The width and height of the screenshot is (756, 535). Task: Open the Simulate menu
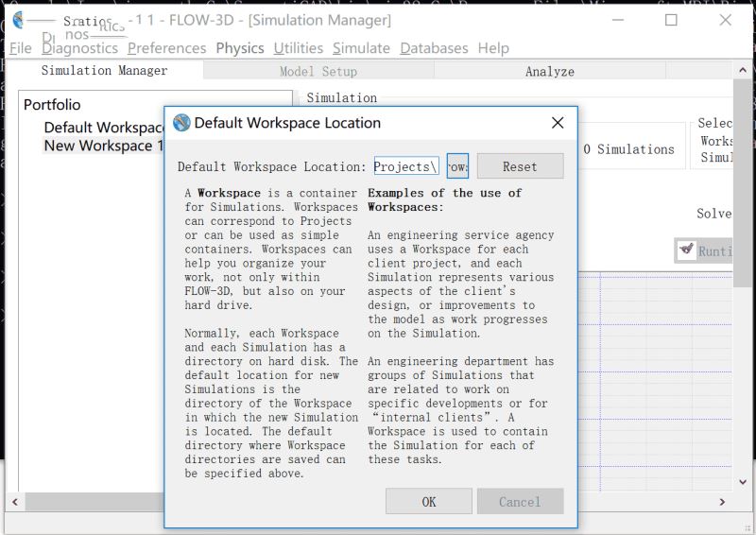point(361,48)
